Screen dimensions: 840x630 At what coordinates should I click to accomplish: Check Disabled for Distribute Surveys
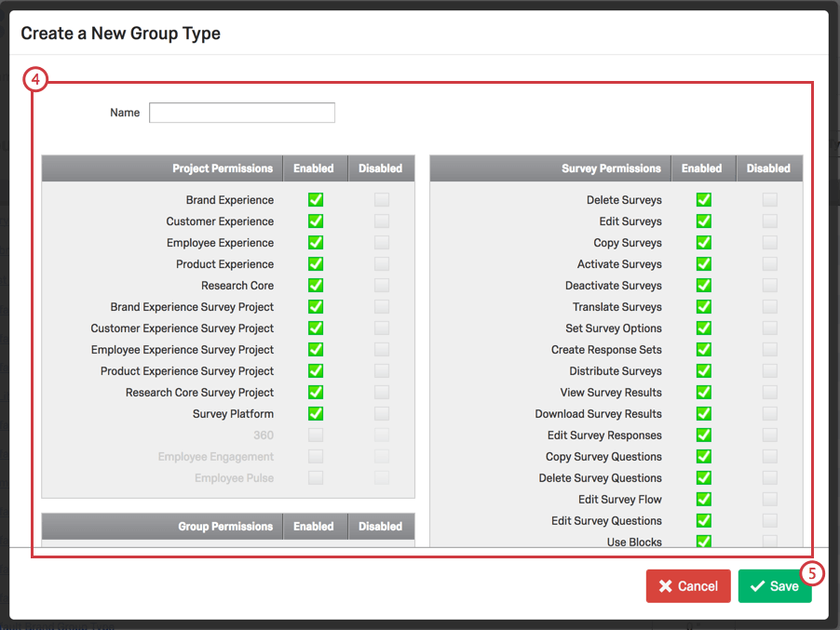pos(770,370)
